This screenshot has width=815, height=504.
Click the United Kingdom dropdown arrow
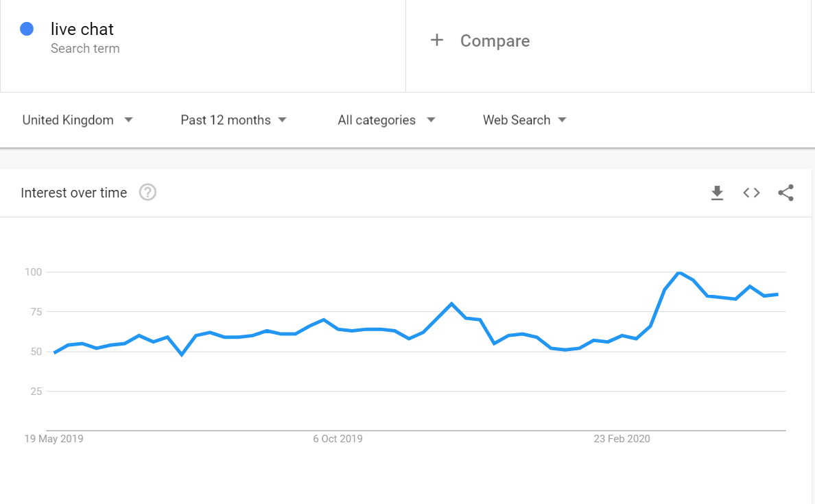pos(128,120)
